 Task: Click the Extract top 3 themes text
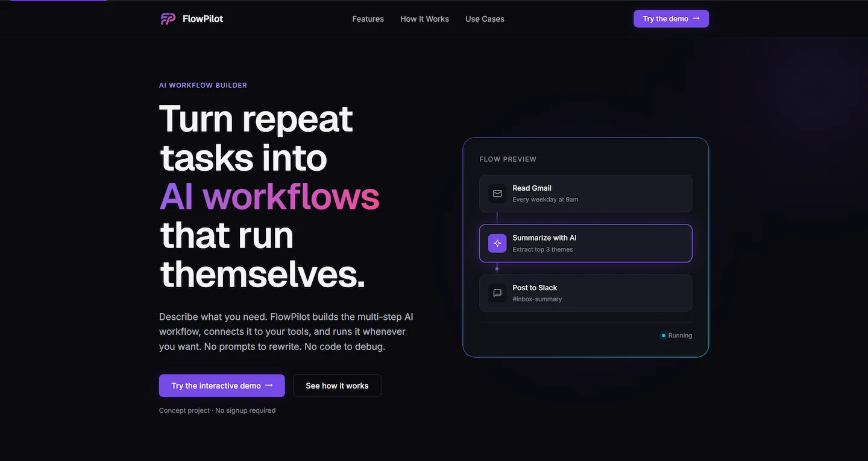point(542,250)
